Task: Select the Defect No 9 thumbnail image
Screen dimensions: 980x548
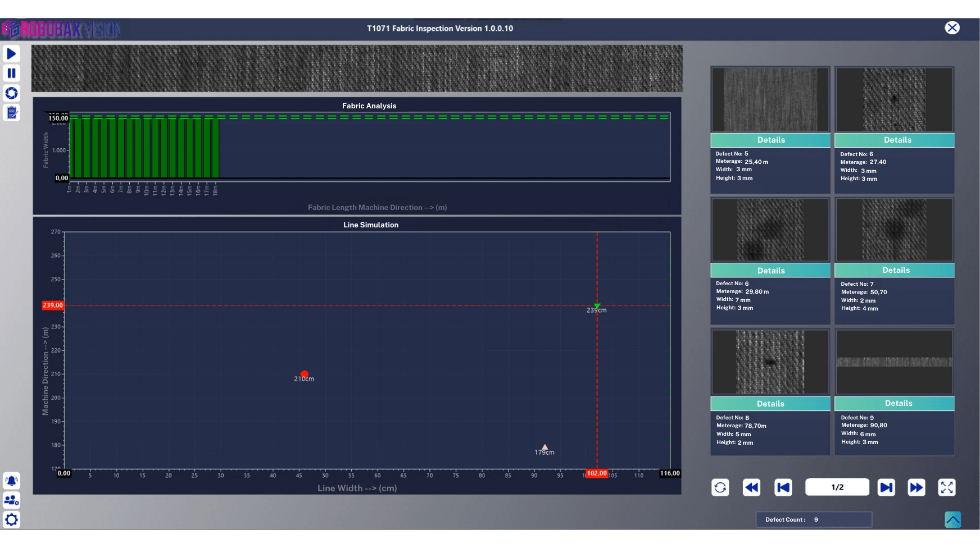Action: (895, 362)
